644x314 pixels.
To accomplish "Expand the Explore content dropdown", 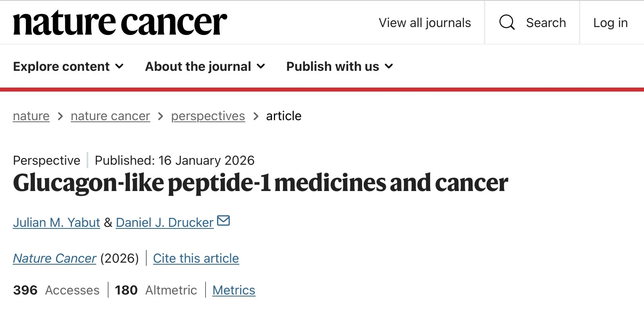I will (68, 66).
